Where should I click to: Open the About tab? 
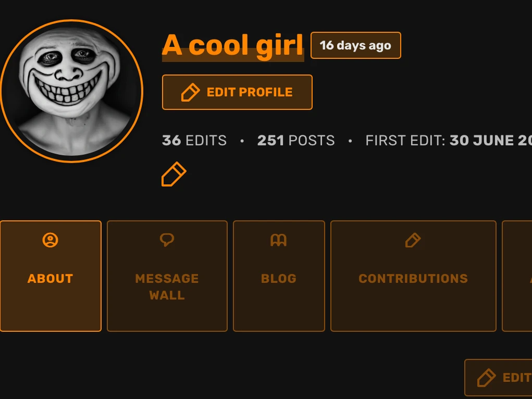coord(51,276)
